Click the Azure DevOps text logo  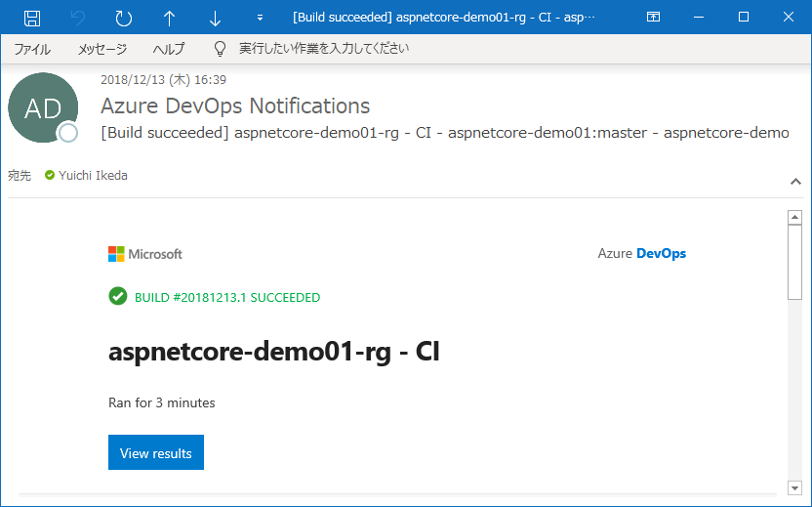tap(641, 254)
